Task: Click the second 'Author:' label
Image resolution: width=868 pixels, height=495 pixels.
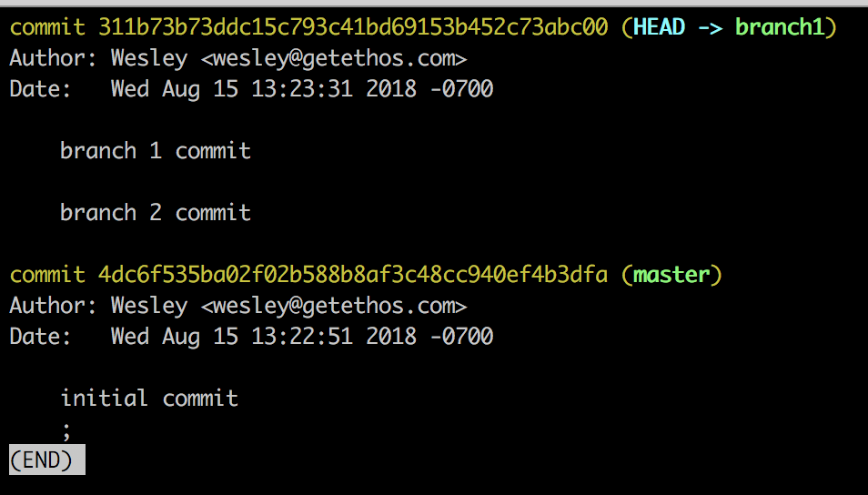Action: [x=53, y=306]
